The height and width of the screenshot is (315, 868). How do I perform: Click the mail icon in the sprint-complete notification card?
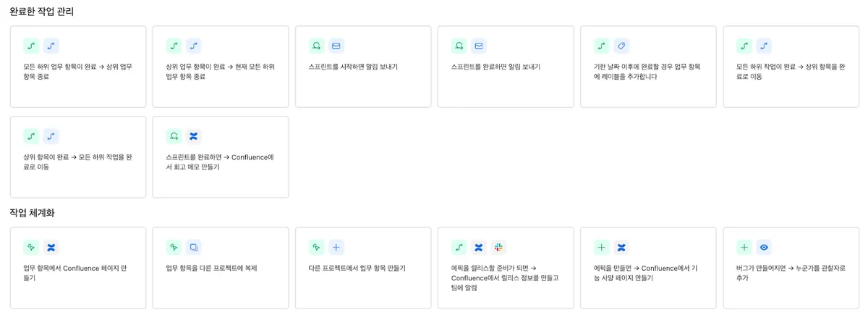[479, 46]
